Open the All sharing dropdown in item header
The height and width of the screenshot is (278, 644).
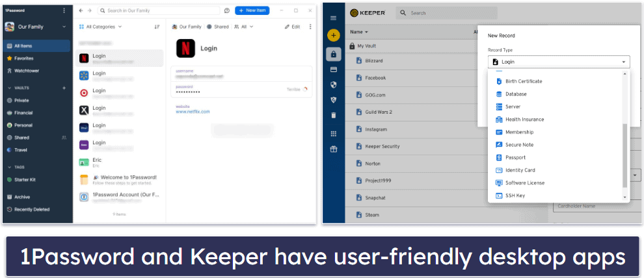[x=243, y=27]
